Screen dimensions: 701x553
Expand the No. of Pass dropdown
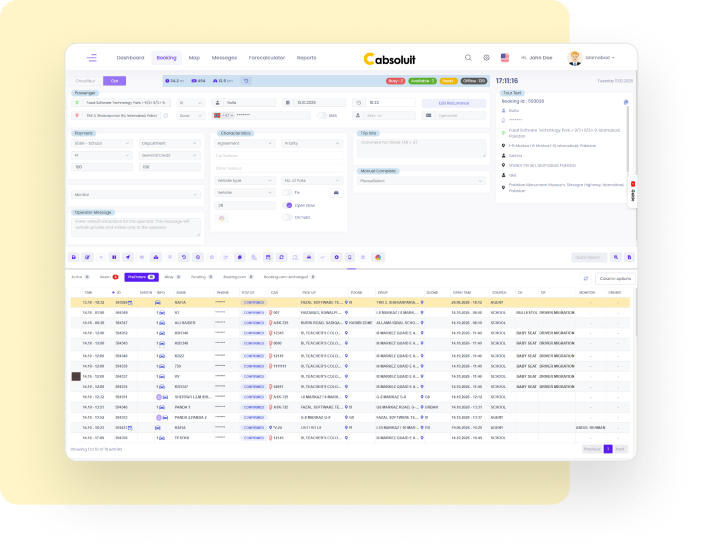312,181
